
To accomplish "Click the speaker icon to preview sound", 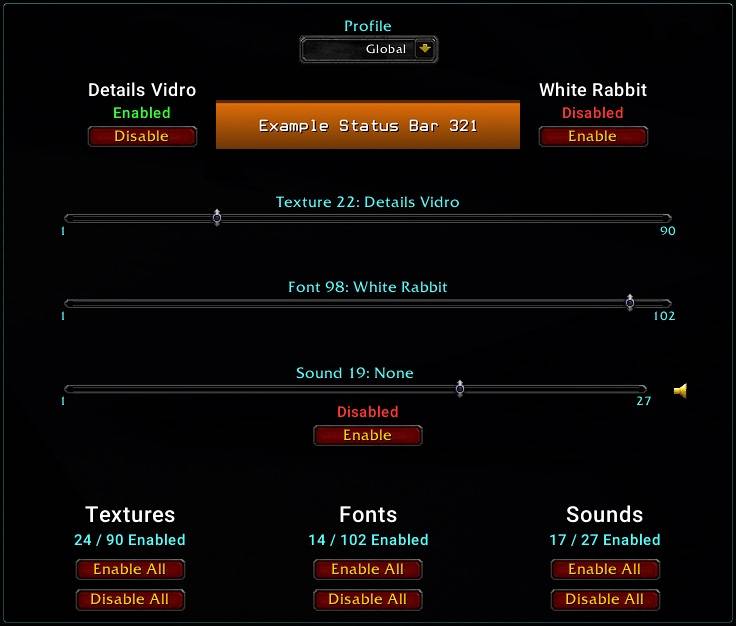I will (680, 391).
